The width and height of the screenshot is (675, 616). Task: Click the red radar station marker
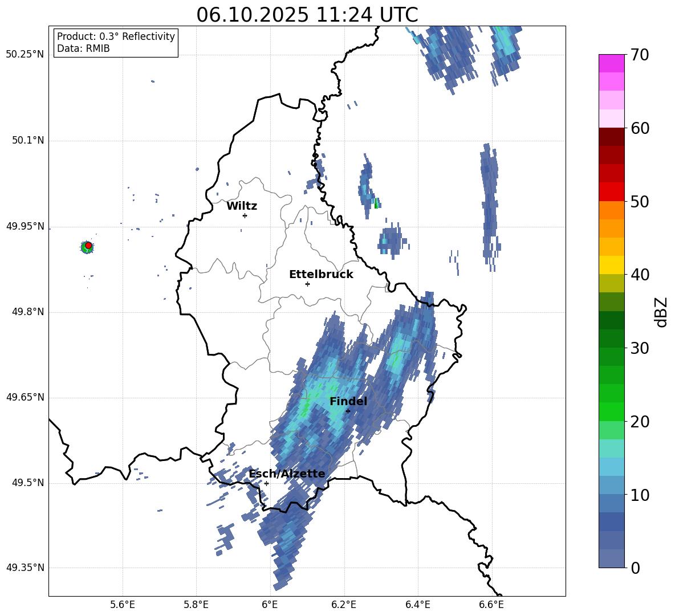tap(88, 245)
